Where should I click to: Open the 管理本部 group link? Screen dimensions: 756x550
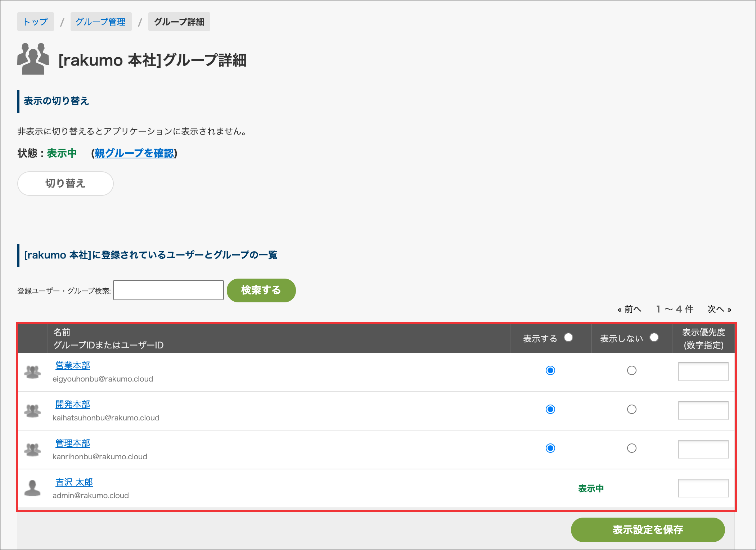[73, 443]
